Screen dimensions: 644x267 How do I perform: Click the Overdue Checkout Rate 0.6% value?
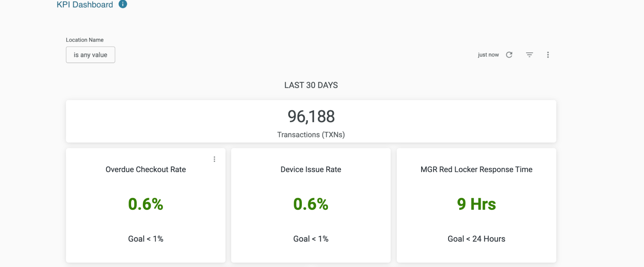tap(146, 204)
